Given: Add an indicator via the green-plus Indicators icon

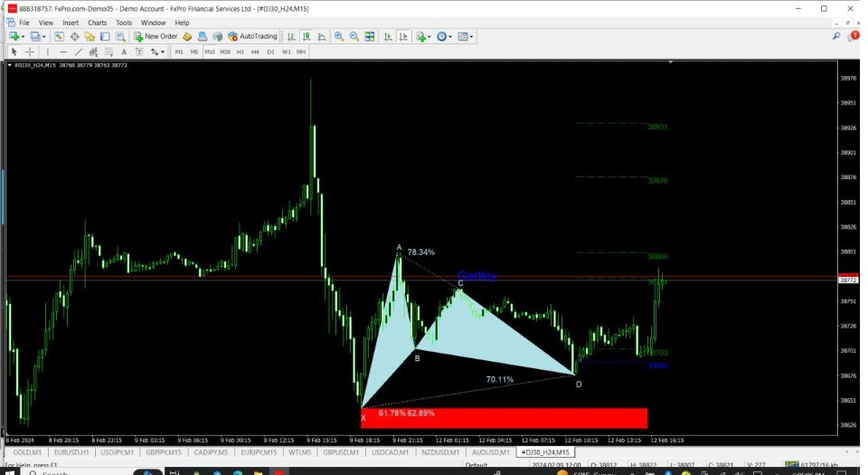Looking at the screenshot, I should click(420, 36).
